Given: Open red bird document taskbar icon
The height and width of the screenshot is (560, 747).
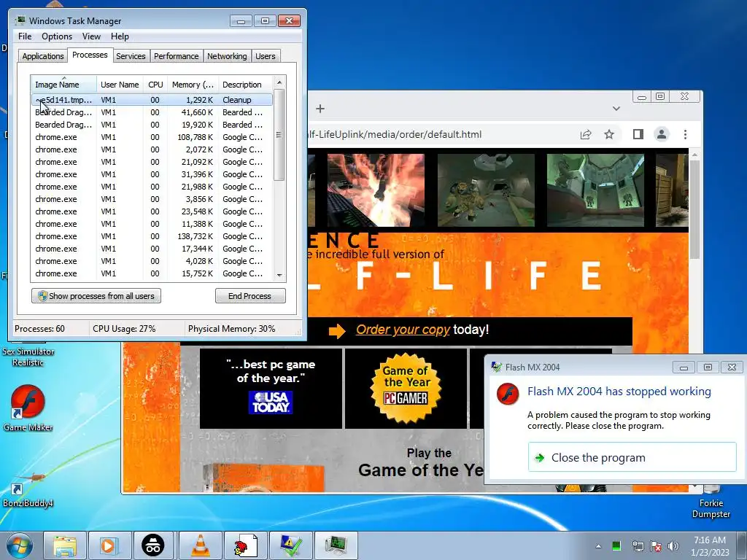Looking at the screenshot, I should coord(245,545).
